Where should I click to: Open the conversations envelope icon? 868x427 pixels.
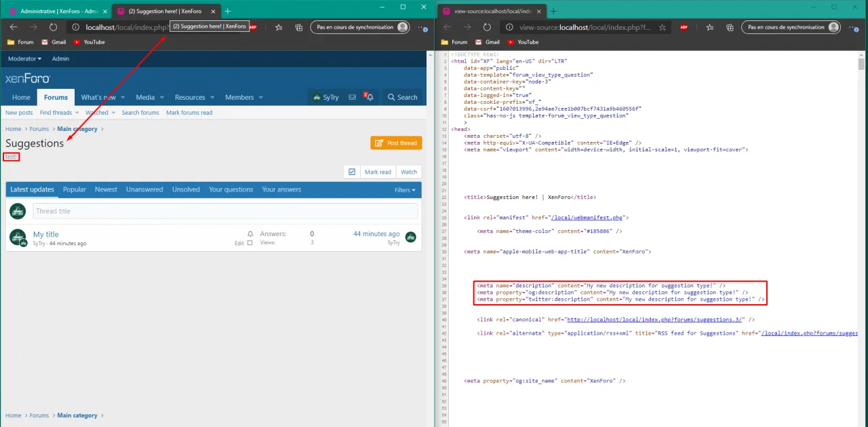(352, 97)
